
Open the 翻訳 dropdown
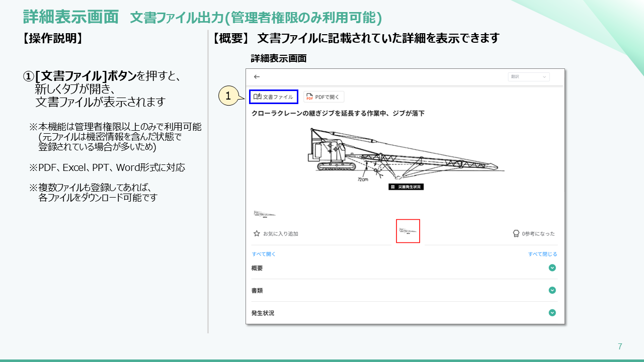[x=529, y=76]
